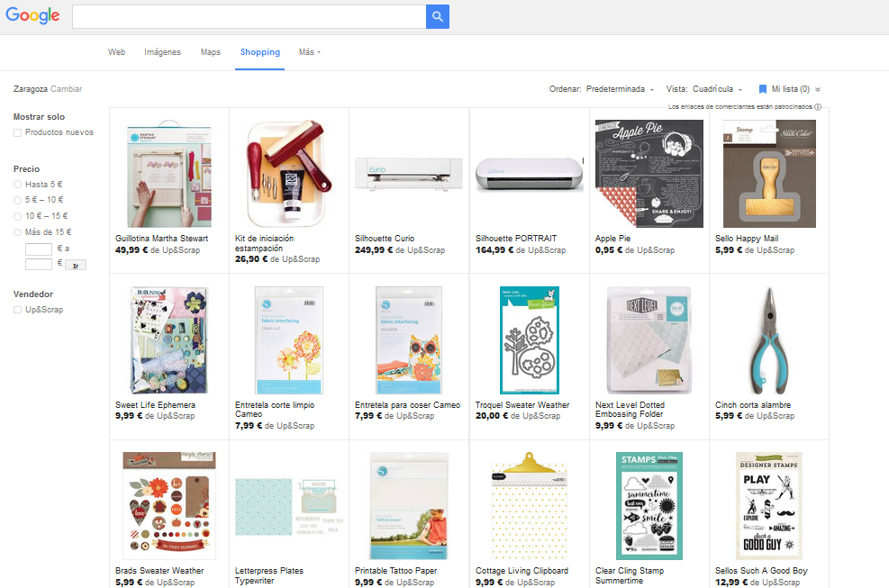This screenshot has width=889, height=588.
Task: Open the Kit de iniciación estampación link
Action: click(x=264, y=243)
